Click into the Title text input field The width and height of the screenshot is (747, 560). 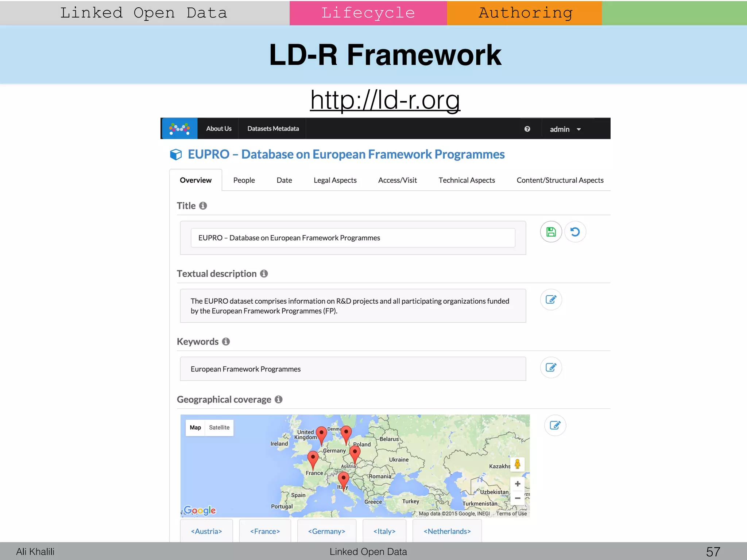pyautogui.click(x=353, y=238)
